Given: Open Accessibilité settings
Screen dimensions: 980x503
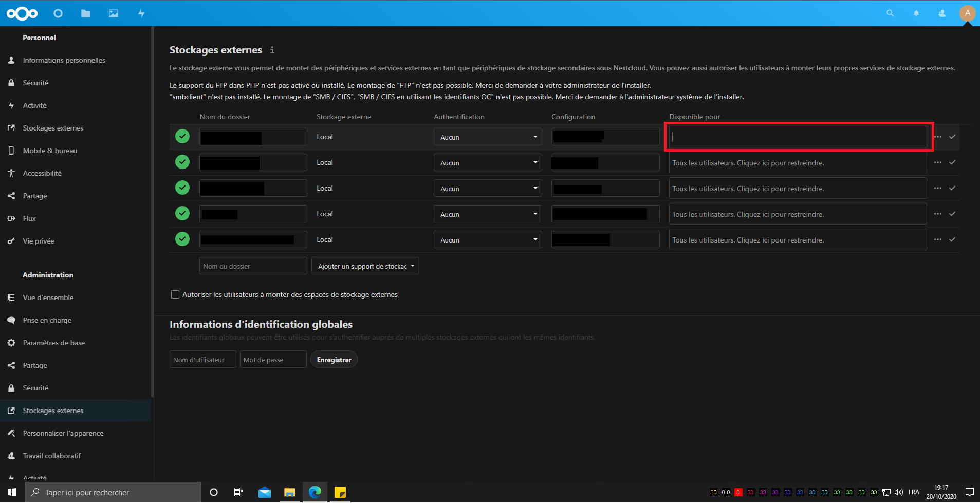Looking at the screenshot, I should pos(42,173).
